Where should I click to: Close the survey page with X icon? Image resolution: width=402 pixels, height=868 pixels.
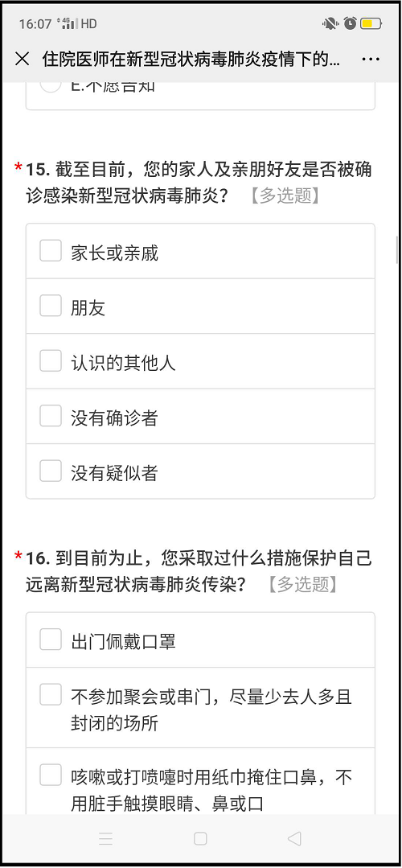tap(23, 60)
